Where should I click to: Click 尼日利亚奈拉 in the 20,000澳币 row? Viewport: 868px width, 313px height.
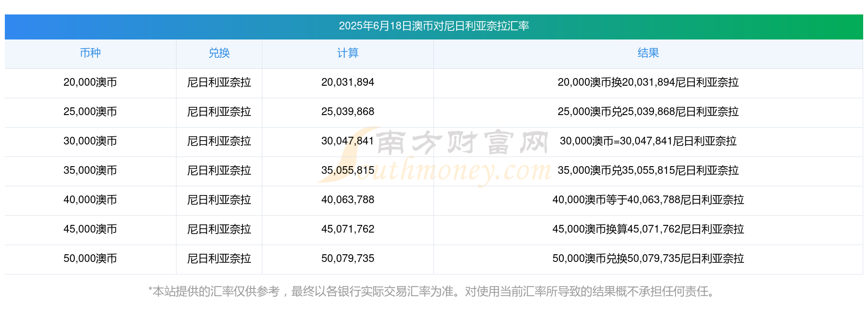219,82
